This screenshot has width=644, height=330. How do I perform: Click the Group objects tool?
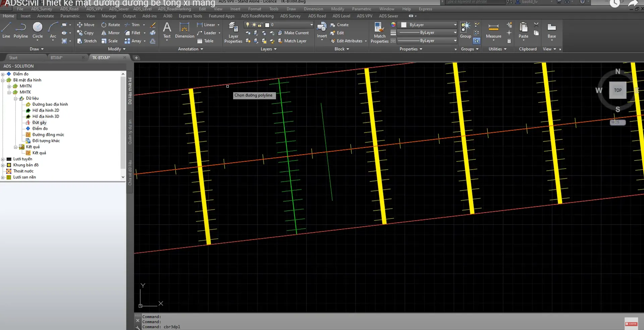pos(466,30)
